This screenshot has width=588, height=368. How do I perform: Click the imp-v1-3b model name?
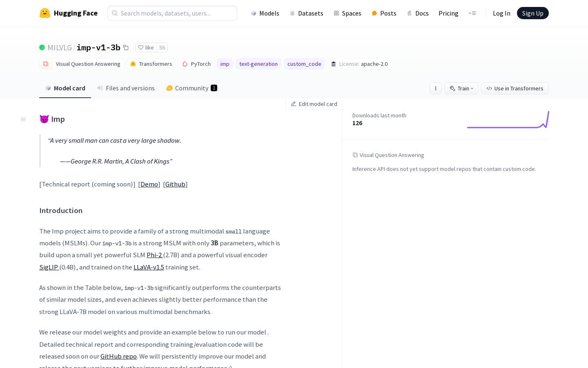(98, 47)
